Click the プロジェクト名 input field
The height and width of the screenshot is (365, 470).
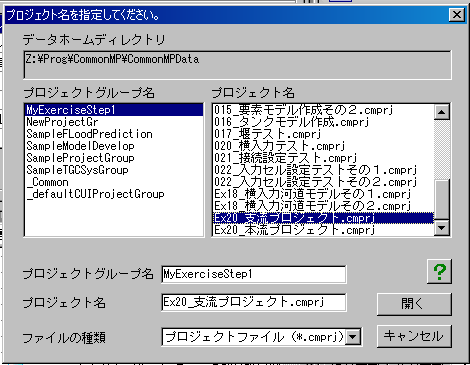[x=254, y=302]
